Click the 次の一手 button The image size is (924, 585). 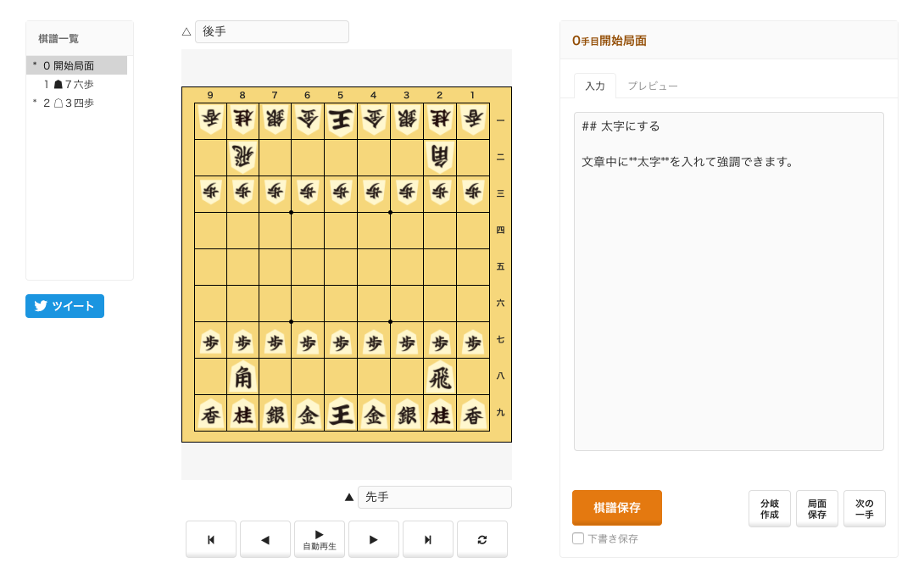click(865, 509)
